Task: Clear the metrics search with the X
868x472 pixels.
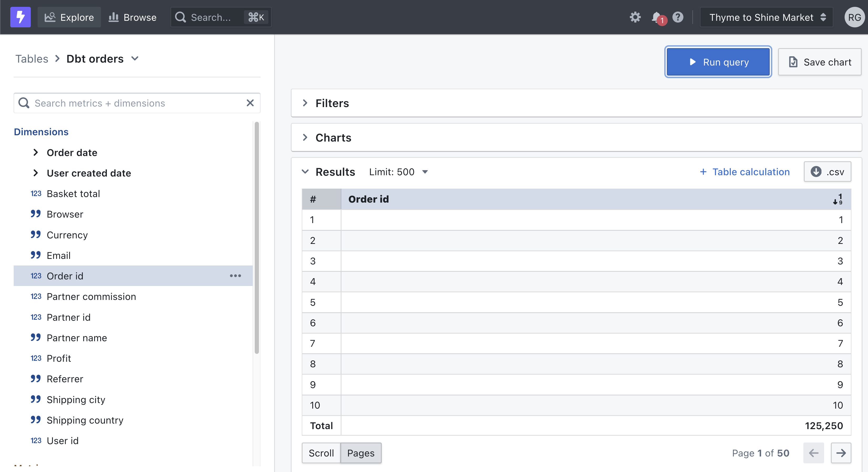Action: pyautogui.click(x=250, y=103)
